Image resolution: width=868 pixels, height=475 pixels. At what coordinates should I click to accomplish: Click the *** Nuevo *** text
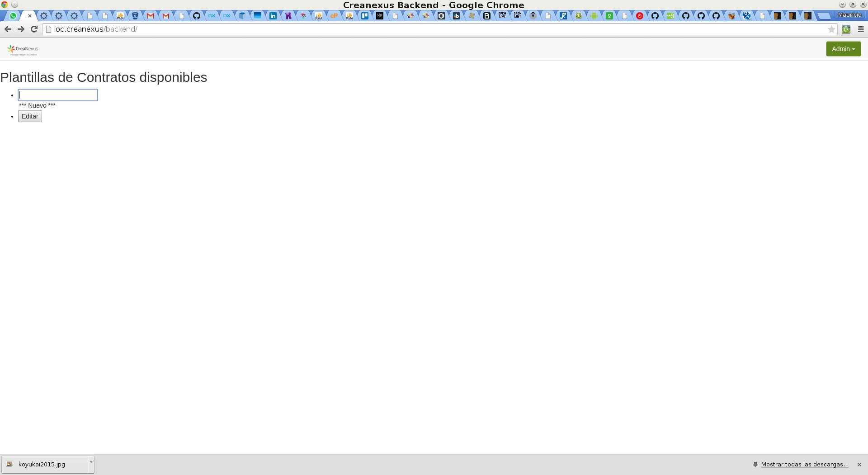pos(37,105)
